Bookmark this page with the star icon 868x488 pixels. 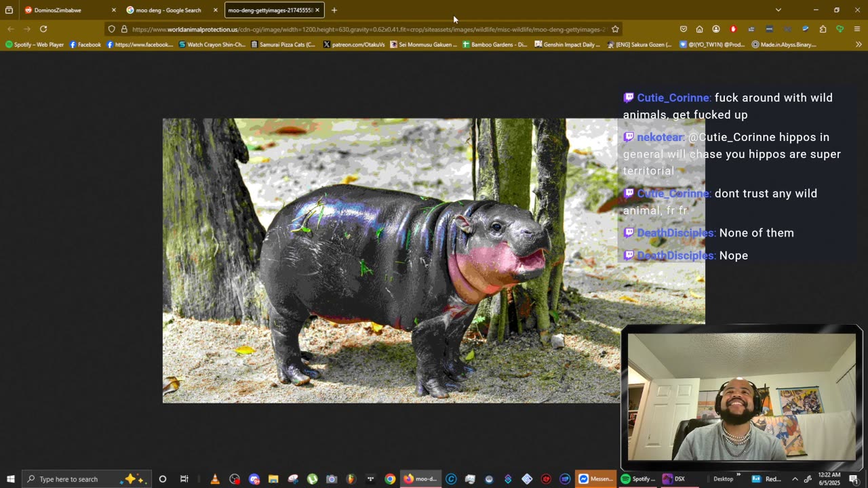tap(615, 29)
